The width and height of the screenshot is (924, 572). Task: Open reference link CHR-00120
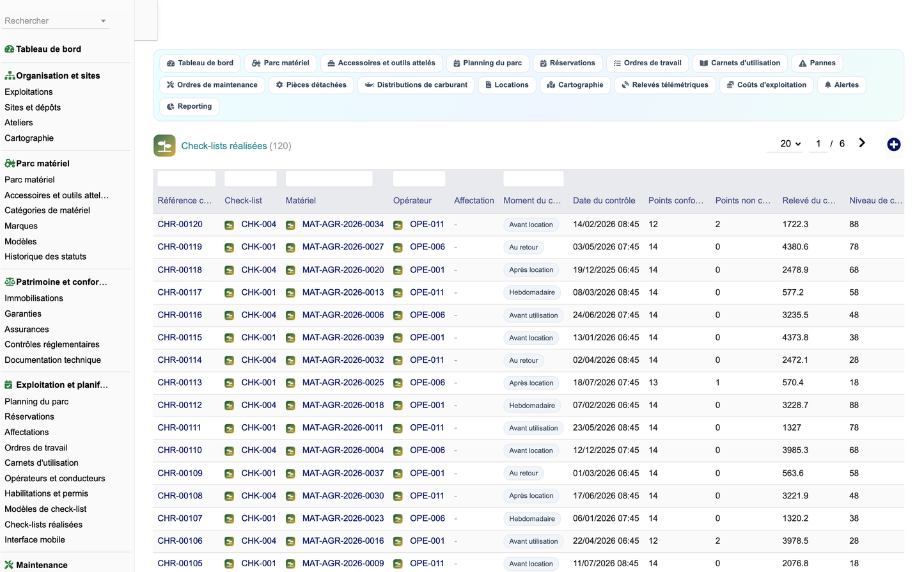point(180,225)
